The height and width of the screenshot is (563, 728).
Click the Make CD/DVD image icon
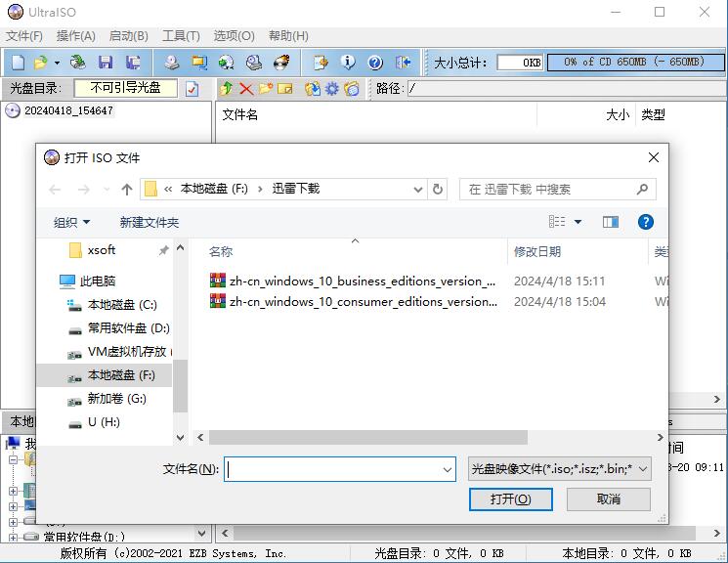tap(172, 63)
